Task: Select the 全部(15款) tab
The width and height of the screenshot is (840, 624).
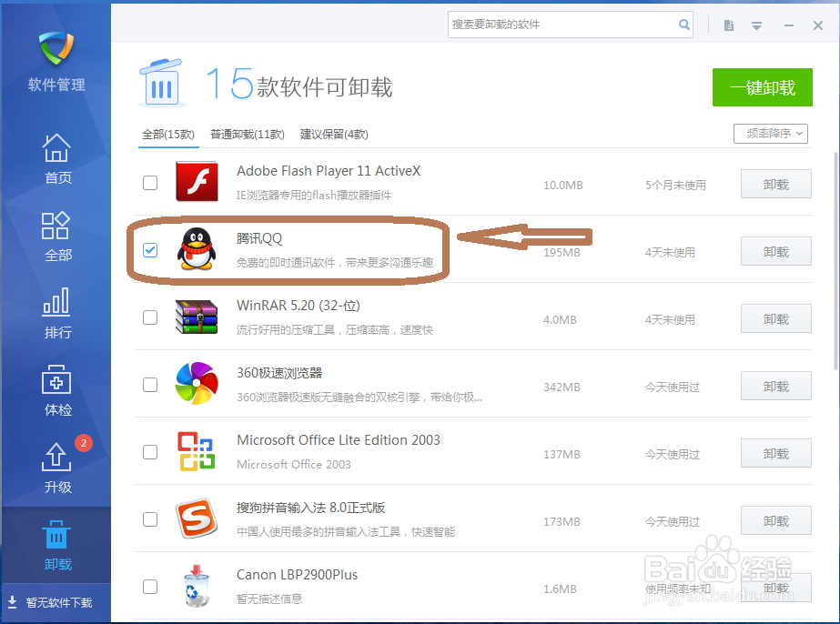Action: [168, 135]
